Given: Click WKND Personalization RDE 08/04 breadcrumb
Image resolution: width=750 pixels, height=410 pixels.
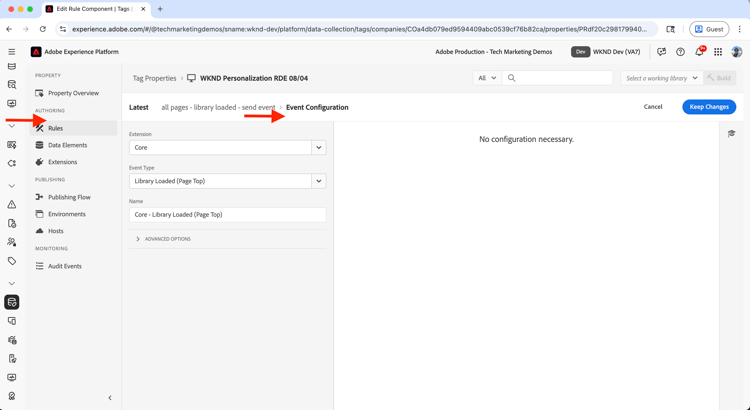Looking at the screenshot, I should [254, 78].
